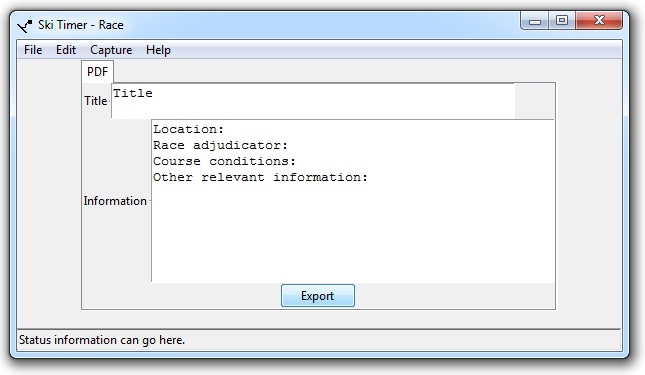Minimize the Ski Timer window
This screenshot has height=375, width=645.
(534, 21)
